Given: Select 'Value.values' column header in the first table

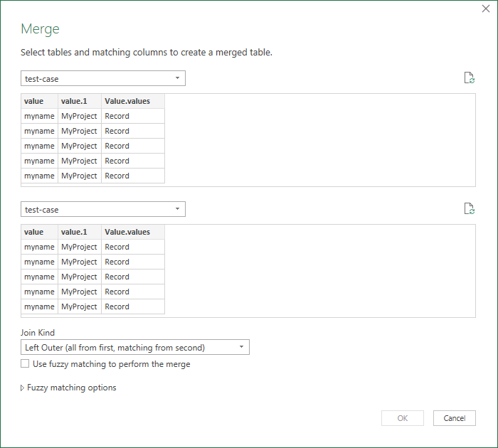Looking at the screenshot, I should 133,101.
